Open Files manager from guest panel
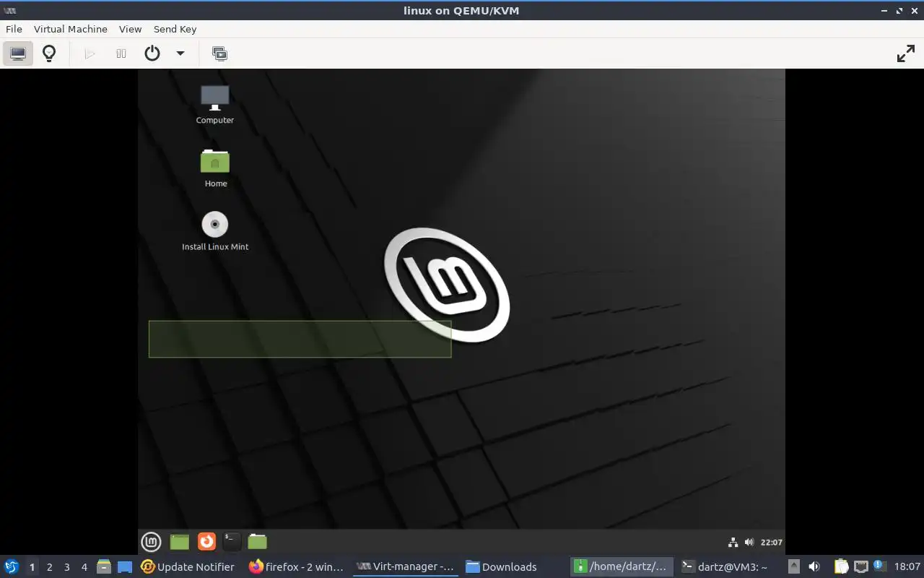The image size is (924, 578). coord(257,541)
